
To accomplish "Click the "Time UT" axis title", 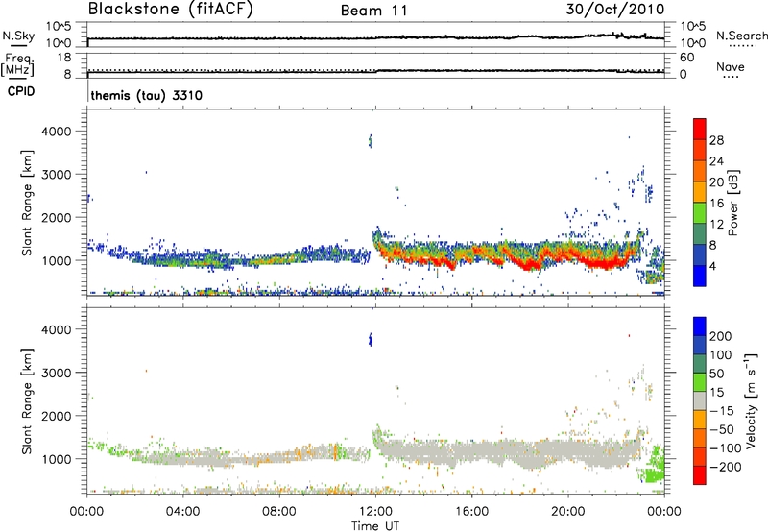I will [375, 526].
